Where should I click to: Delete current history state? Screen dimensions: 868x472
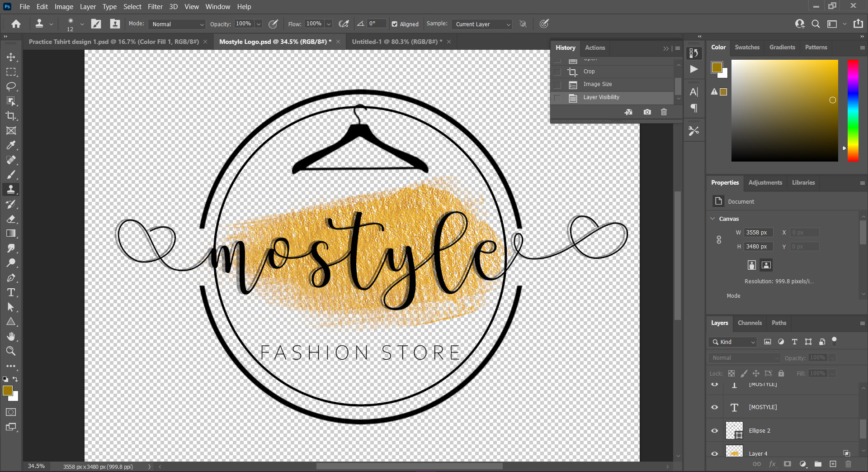(664, 112)
